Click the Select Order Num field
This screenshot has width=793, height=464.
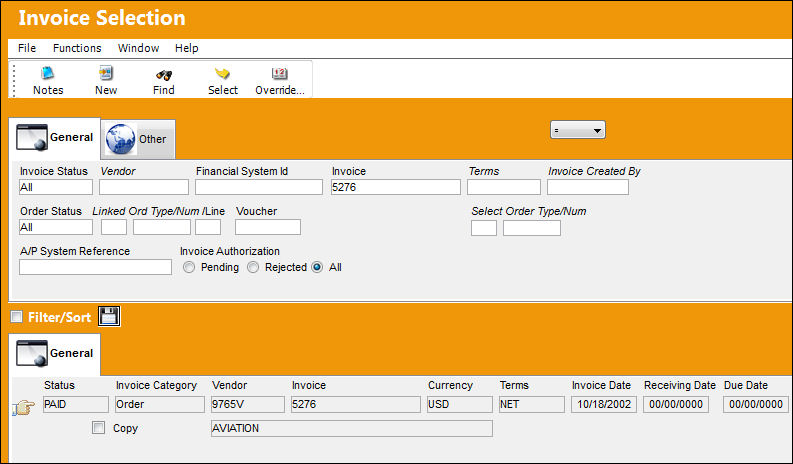pyautogui.click(x=532, y=228)
